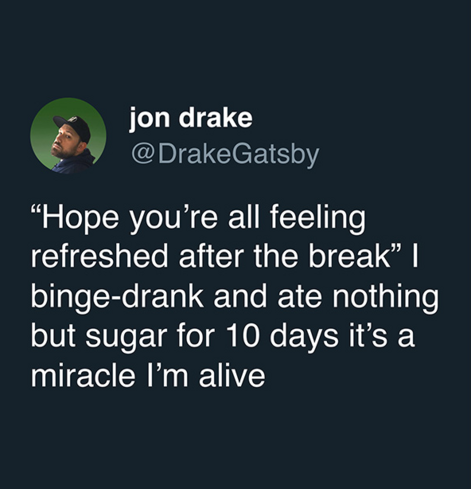This screenshot has width=471, height=489.
Task: Click the word 'feeling' in the tweet
Action: [x=318, y=220]
